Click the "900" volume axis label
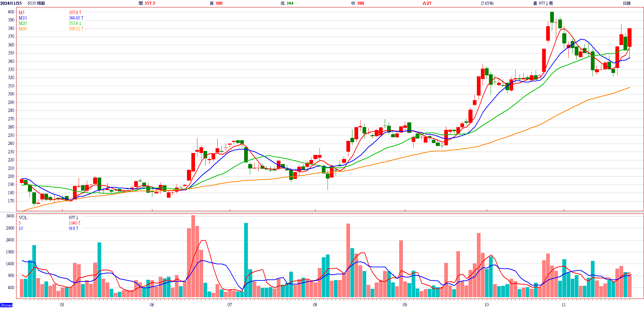 (x=11, y=275)
